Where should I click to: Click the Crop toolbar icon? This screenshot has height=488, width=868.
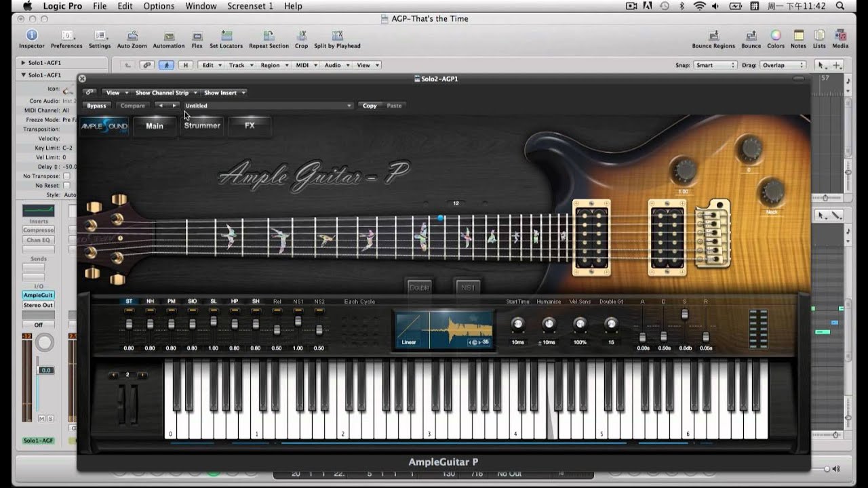coord(301,39)
